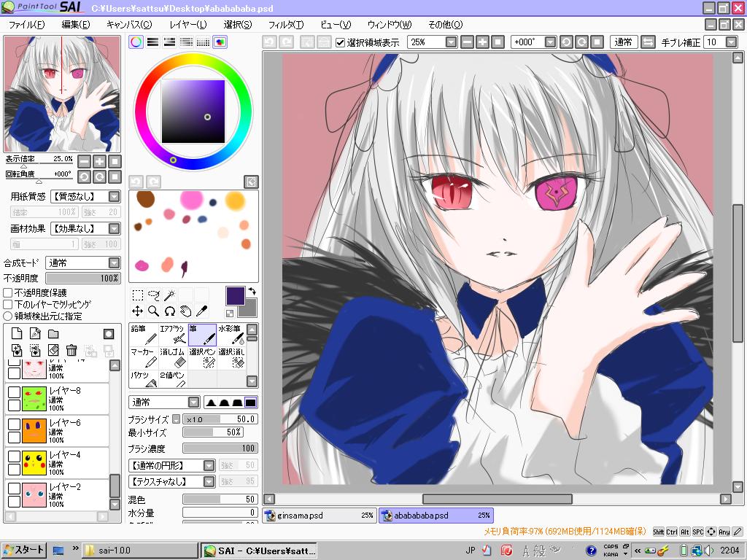Switch to the ginsama.psd tab
Screen dimensions: 747x560
320,516
